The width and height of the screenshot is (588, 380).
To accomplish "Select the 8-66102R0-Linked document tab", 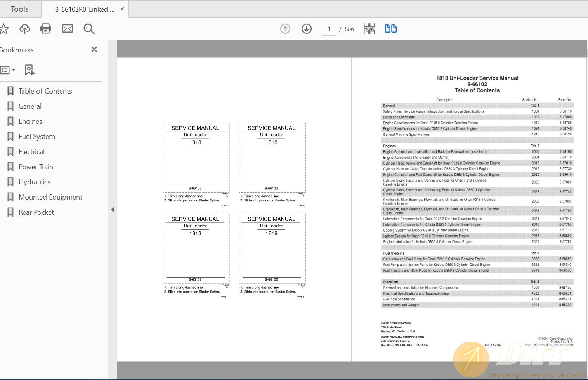I will (85, 9).
